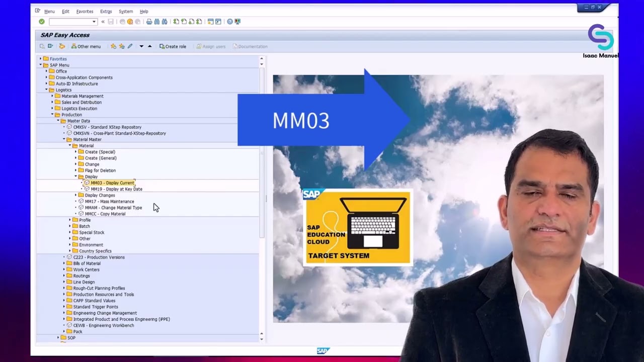Click the blue Help question mark icon
The height and width of the screenshot is (362, 644).
[x=230, y=22]
